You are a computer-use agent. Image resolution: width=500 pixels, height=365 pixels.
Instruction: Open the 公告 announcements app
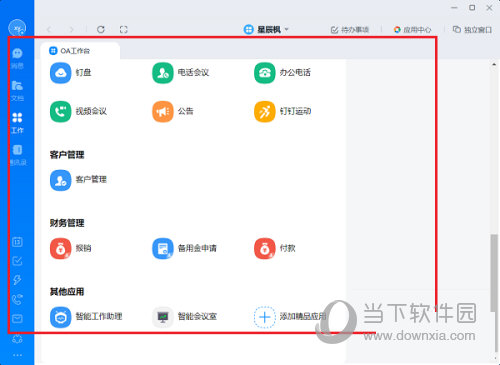163,112
